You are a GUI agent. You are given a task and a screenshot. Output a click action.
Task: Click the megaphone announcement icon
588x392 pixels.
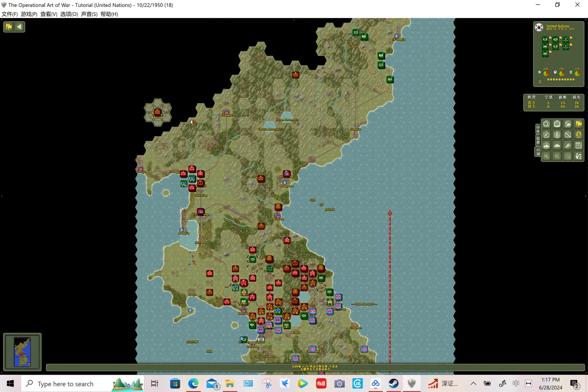(568, 146)
